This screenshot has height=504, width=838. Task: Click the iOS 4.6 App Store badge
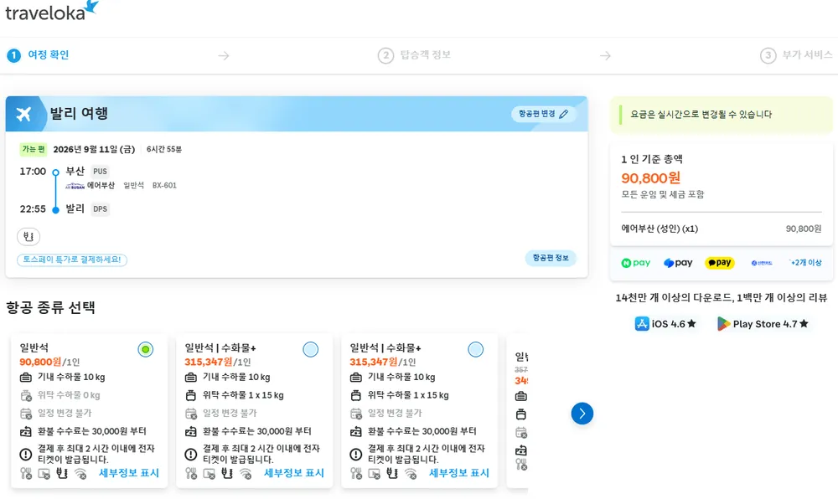665,323
